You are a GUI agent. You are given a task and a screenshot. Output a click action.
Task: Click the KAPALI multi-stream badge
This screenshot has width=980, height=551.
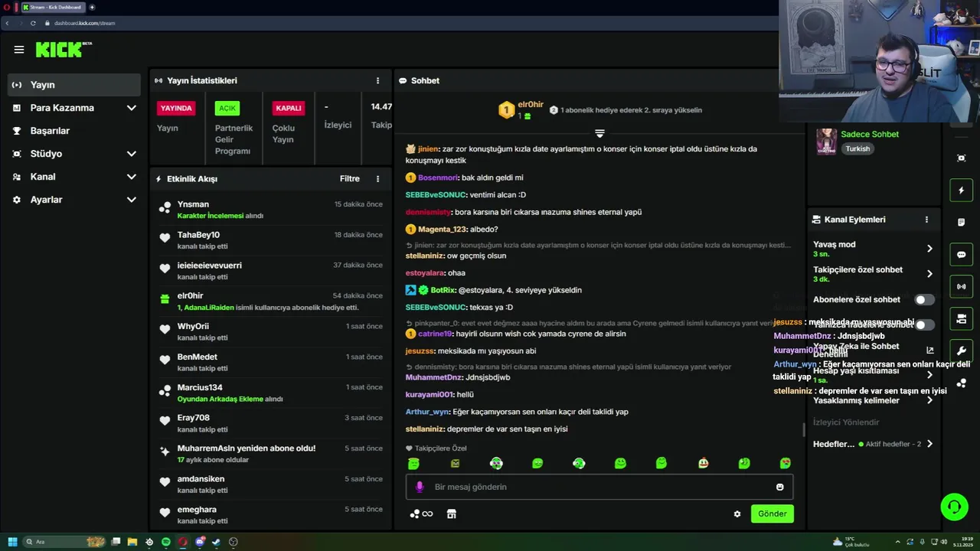point(289,109)
